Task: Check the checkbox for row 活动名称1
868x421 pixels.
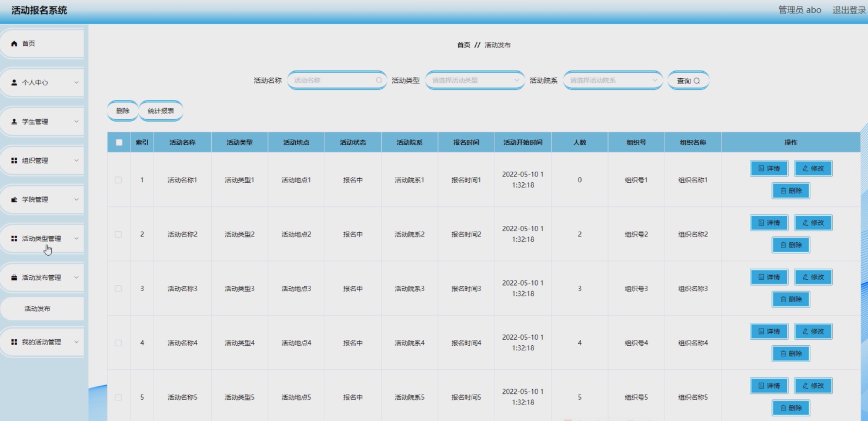Action: tap(118, 180)
